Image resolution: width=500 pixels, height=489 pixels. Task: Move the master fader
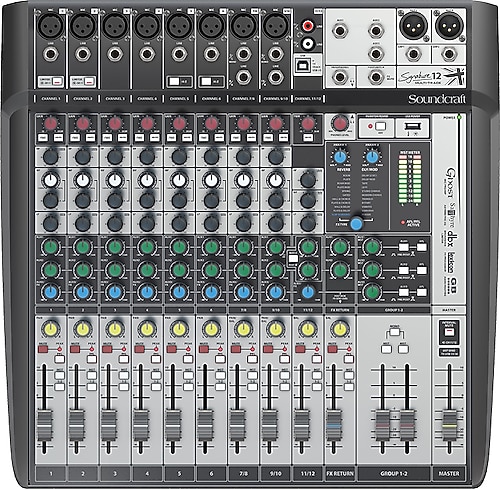tap(449, 426)
